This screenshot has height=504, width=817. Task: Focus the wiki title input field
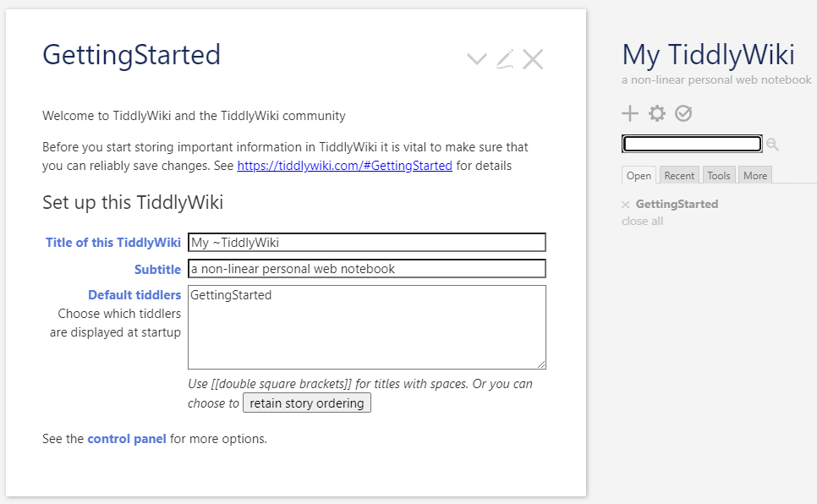coord(367,243)
